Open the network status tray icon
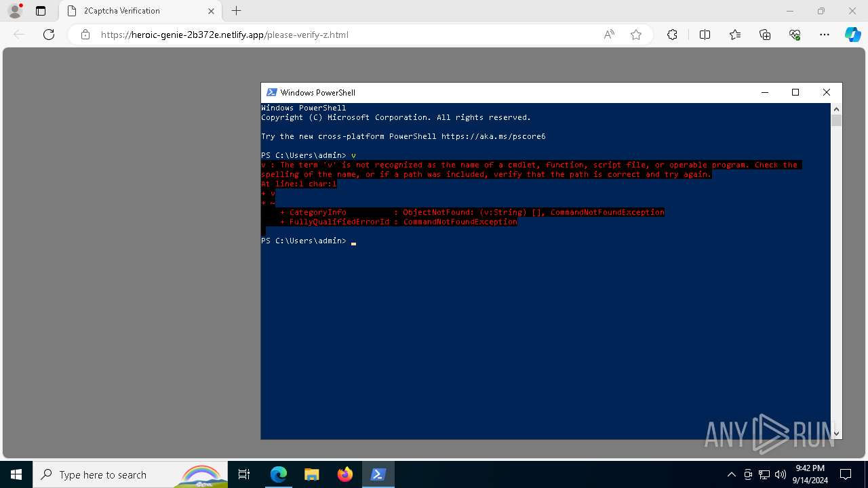 764,474
